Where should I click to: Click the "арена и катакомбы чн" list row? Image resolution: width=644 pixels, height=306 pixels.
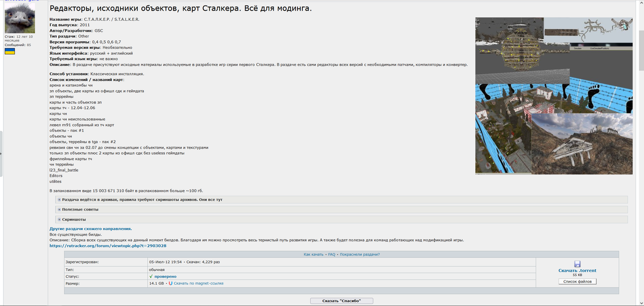(x=71, y=85)
